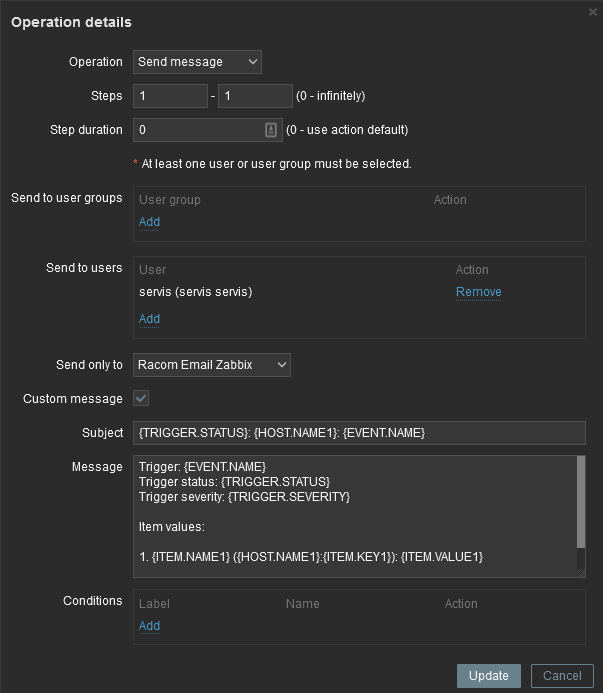Viewport: 603px width, 693px height.
Task: Click the Custom message label
Action: [73, 399]
